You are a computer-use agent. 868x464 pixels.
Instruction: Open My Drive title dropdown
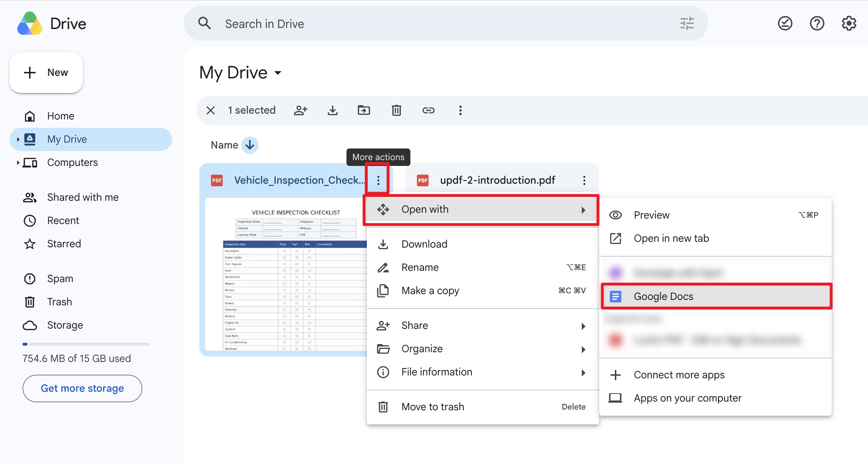point(278,73)
